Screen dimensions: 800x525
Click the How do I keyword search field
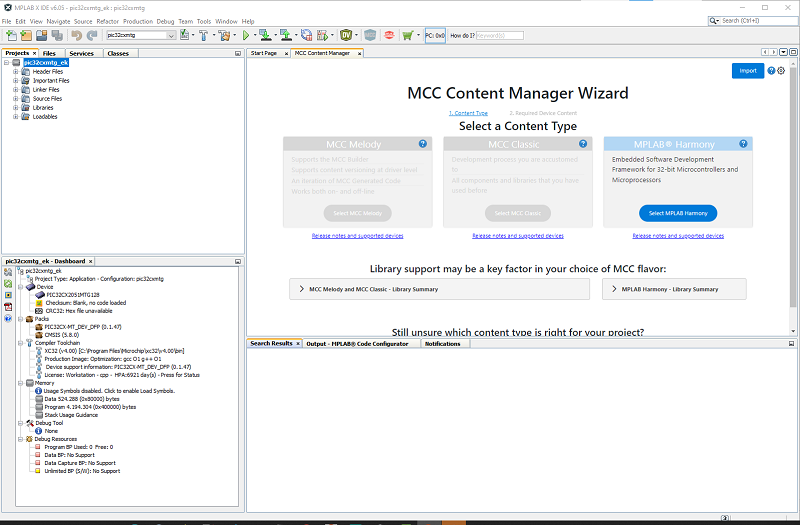[499, 35]
